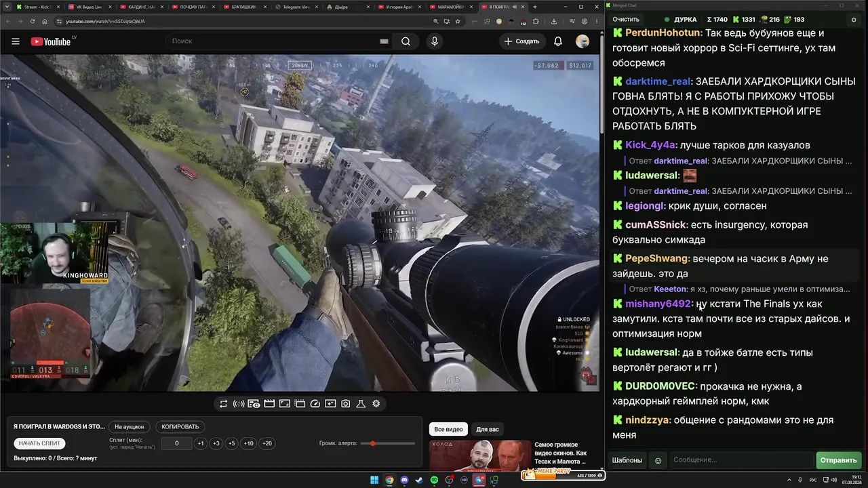The width and height of the screenshot is (868, 488).
Task: Click username darktime_real in chat message
Action: pyautogui.click(x=658, y=81)
